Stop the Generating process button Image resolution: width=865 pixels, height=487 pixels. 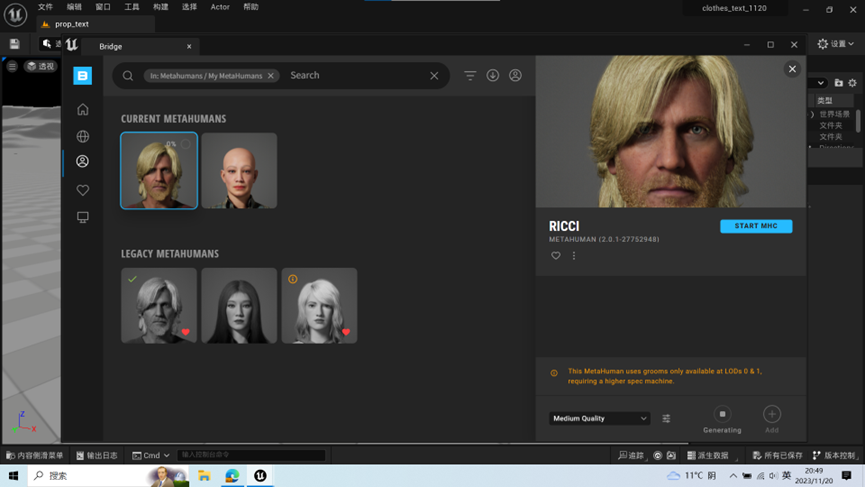click(722, 414)
